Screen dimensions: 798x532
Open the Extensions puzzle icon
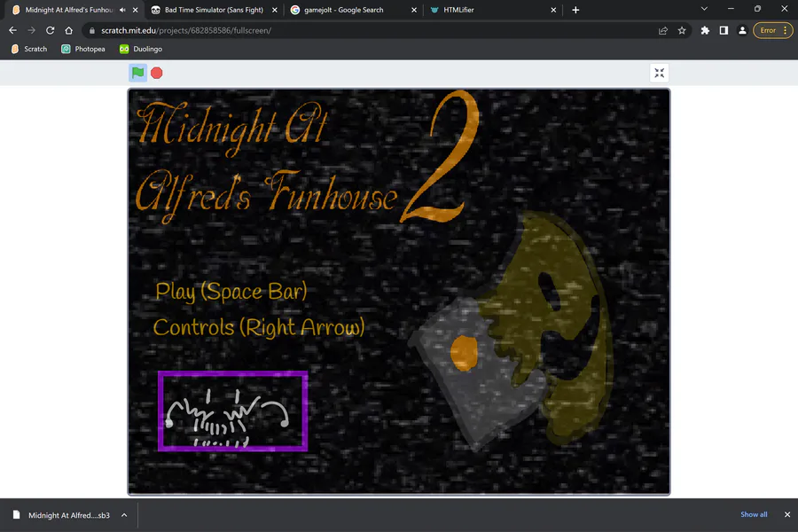pos(705,30)
